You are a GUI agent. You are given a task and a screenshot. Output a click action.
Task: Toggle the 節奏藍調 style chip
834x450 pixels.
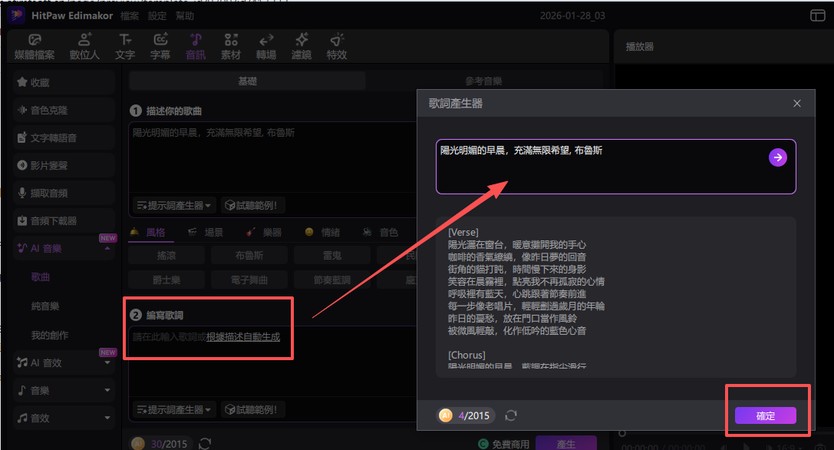pyautogui.click(x=332, y=280)
